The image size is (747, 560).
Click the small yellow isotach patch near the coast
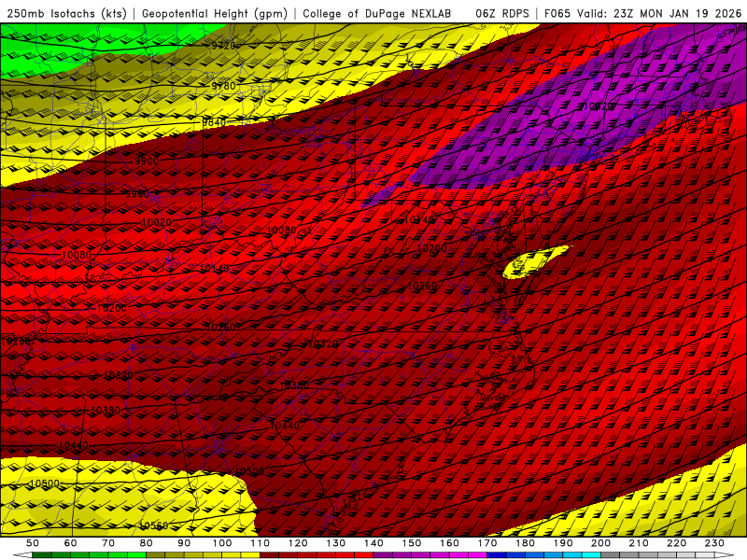pyautogui.click(x=533, y=262)
